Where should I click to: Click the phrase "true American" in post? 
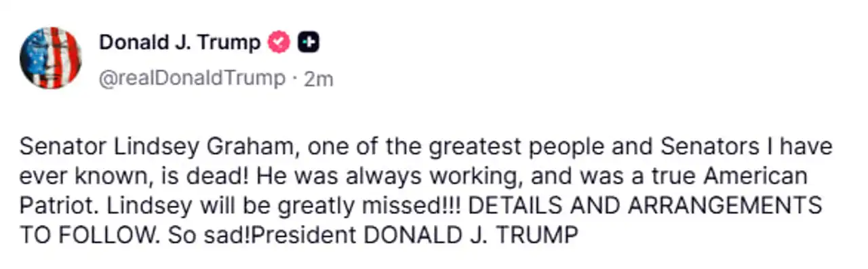click(738, 178)
